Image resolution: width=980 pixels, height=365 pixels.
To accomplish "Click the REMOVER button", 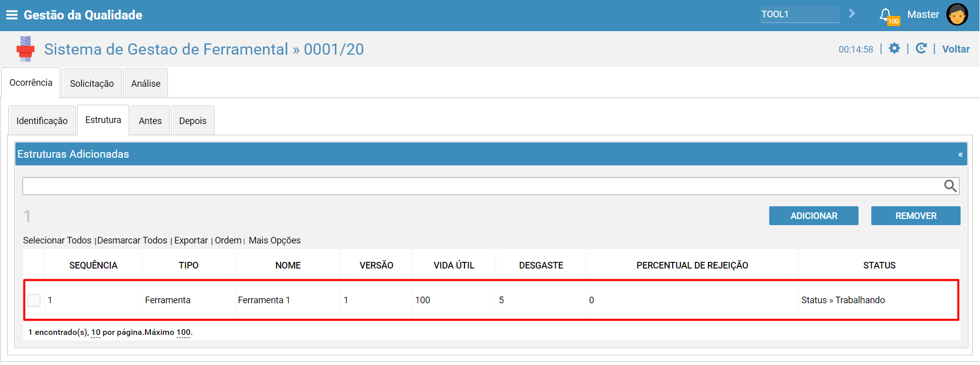I will pos(916,216).
